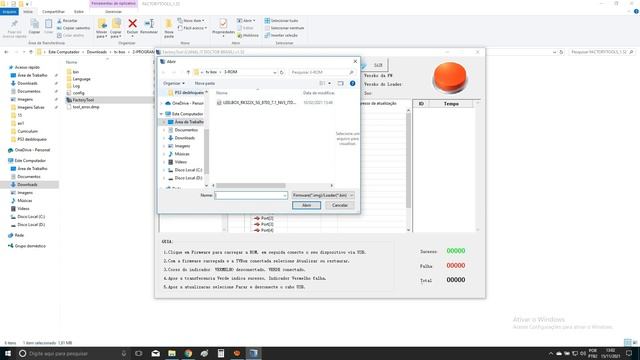The width and height of the screenshot is (640, 360).
Task: Select FactoryTool file in Explorer list
Action: [83, 100]
